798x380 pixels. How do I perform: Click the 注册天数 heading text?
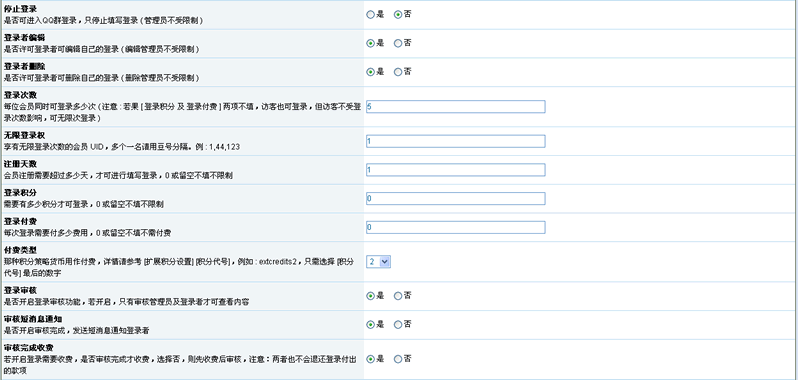tap(20, 164)
